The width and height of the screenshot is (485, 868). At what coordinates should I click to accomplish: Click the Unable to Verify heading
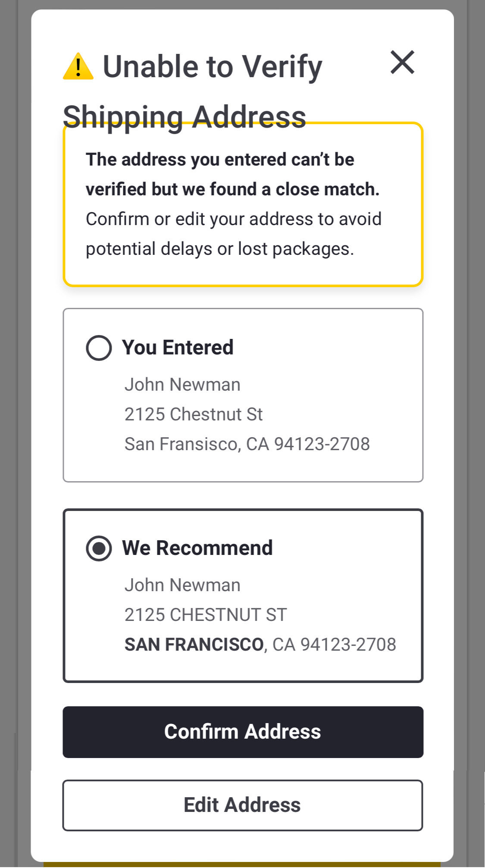212,67
